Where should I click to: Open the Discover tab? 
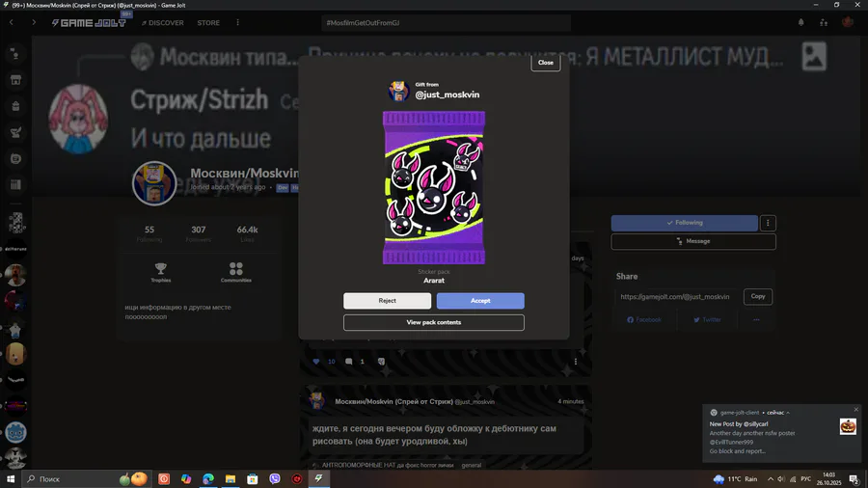[163, 23]
